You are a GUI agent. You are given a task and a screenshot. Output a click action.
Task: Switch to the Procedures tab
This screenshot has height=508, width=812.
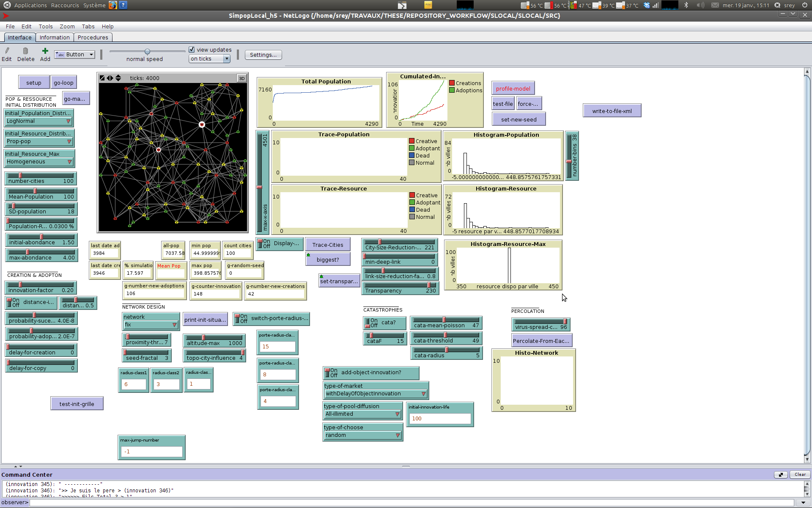tap(93, 37)
